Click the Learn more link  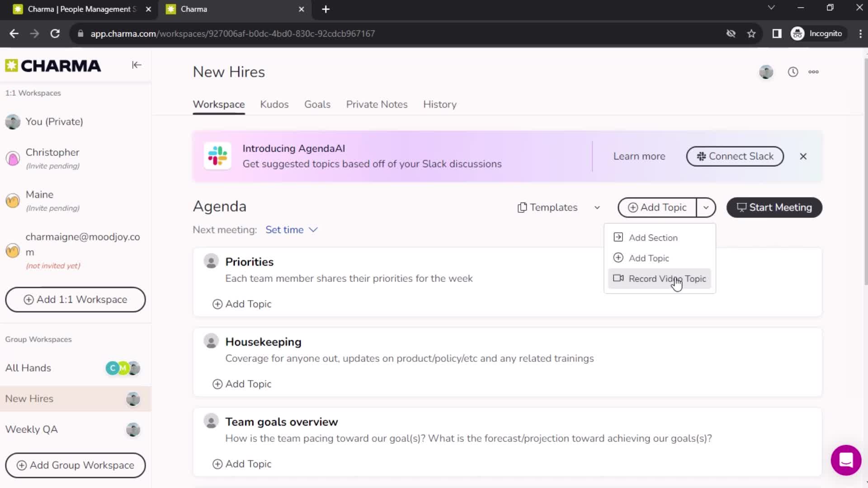pos(639,156)
